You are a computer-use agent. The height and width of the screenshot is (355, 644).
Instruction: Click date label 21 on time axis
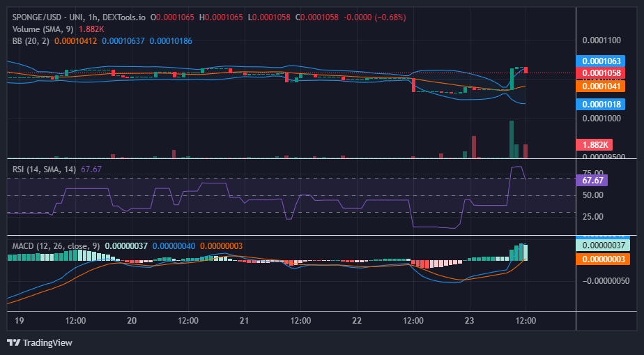pos(245,321)
